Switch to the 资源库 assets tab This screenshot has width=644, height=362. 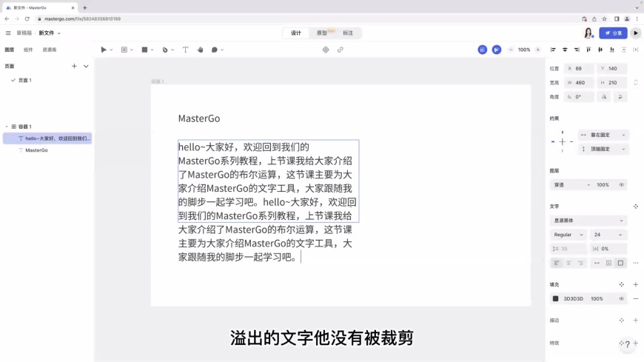(50, 50)
